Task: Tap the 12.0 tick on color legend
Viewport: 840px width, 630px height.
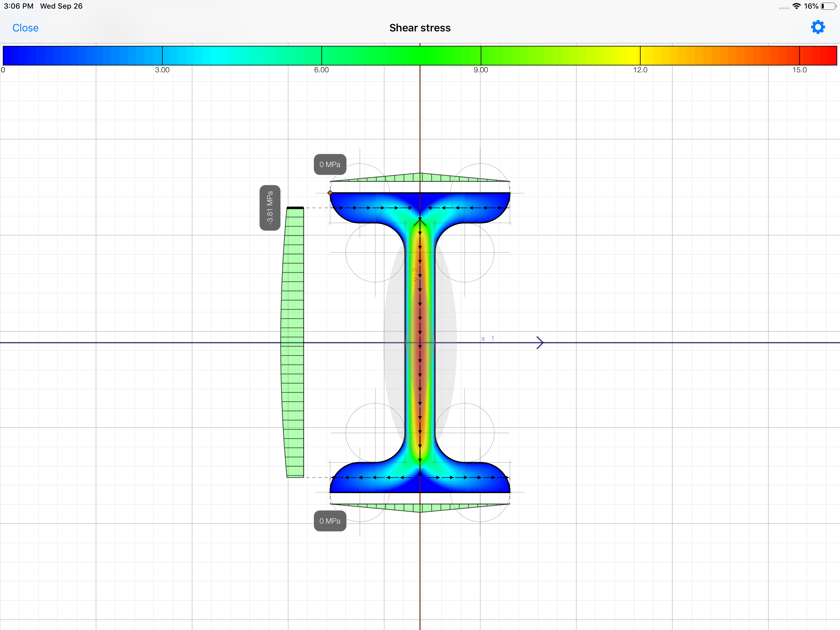Action: tap(640, 70)
